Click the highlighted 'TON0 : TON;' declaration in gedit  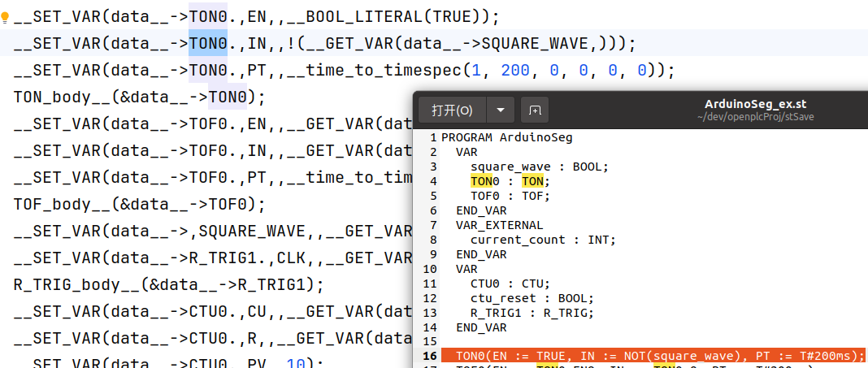510,181
